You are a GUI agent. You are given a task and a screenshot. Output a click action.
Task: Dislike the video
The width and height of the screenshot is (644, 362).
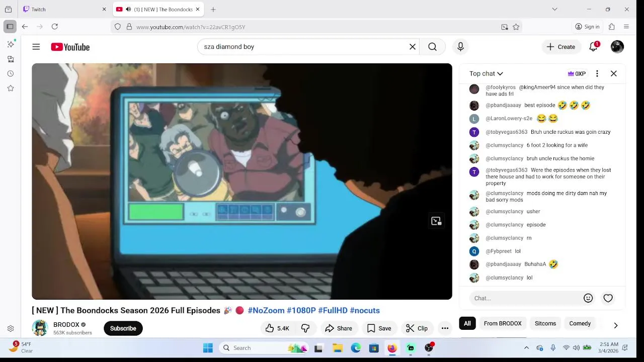(305, 328)
